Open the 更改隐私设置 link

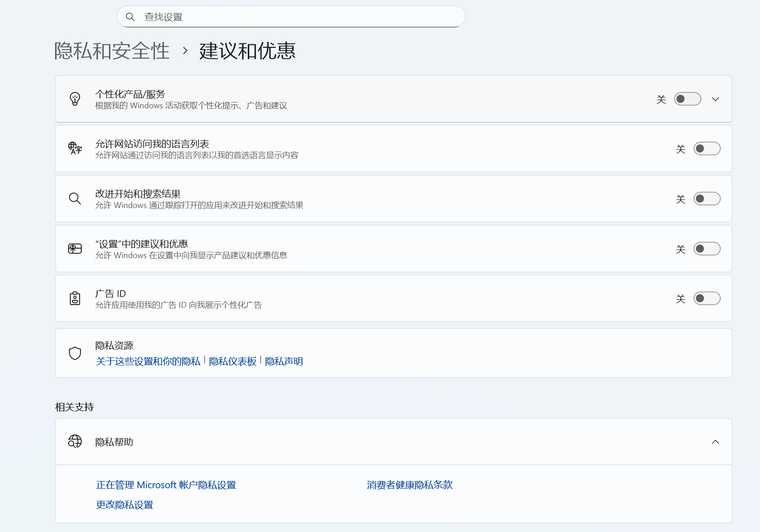[x=125, y=505]
